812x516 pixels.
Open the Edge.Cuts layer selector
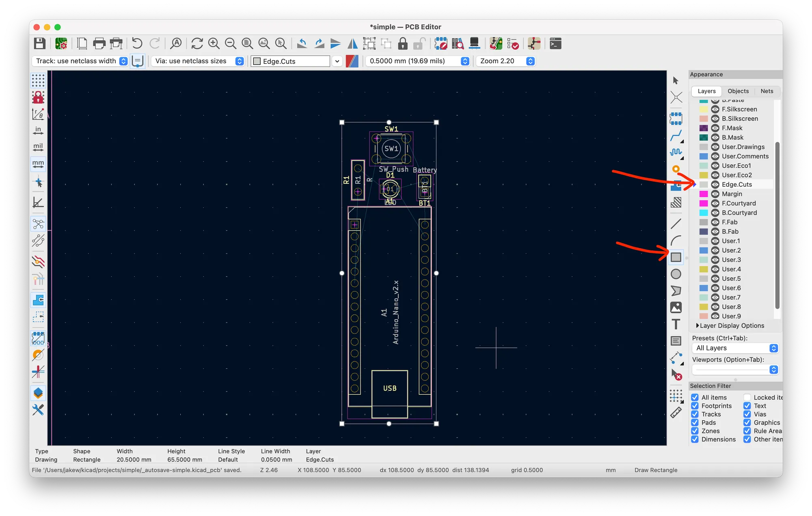click(296, 61)
